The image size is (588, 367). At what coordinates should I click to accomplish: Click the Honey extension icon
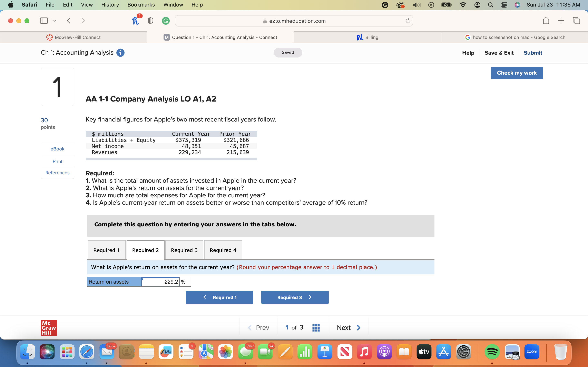pyautogui.click(x=135, y=21)
